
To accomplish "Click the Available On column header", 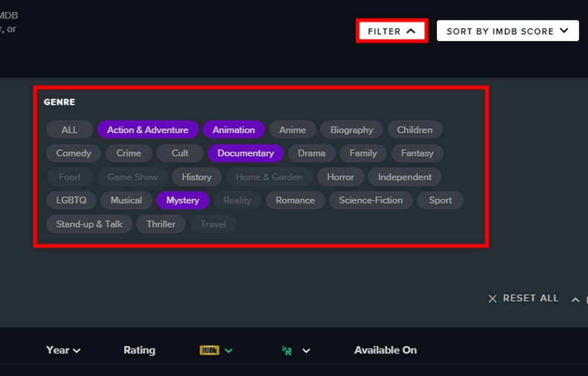I will (385, 350).
